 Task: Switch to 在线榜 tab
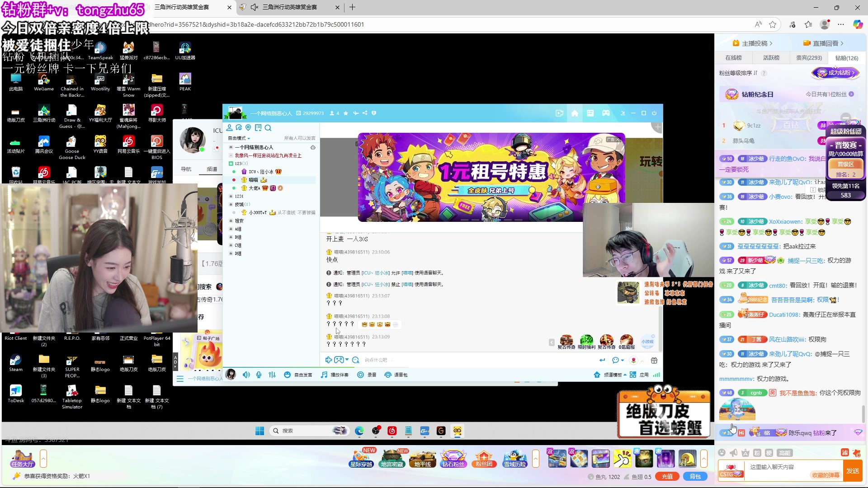pyautogui.click(x=734, y=58)
